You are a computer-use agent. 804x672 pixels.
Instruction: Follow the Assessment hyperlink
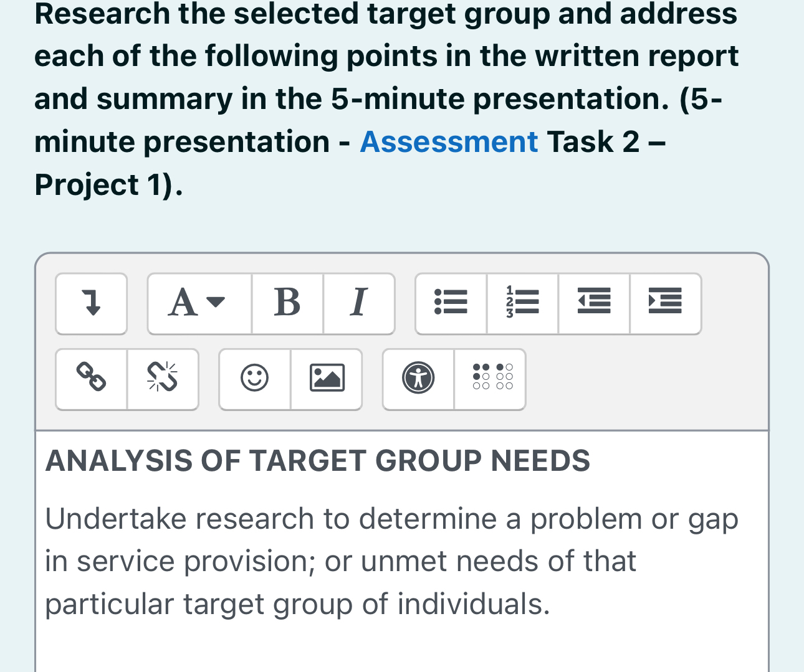(448, 141)
